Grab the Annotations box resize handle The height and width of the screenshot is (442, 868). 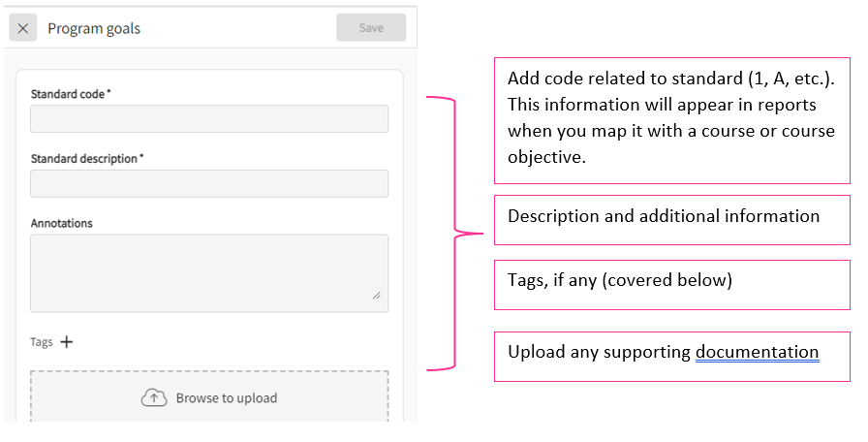376,296
